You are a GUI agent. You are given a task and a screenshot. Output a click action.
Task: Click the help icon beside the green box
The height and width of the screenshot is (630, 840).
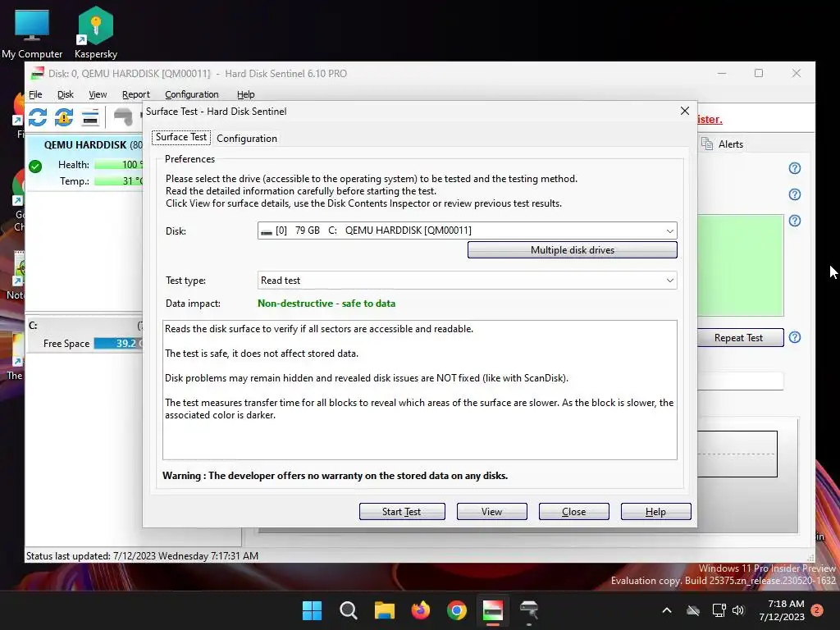click(x=794, y=221)
